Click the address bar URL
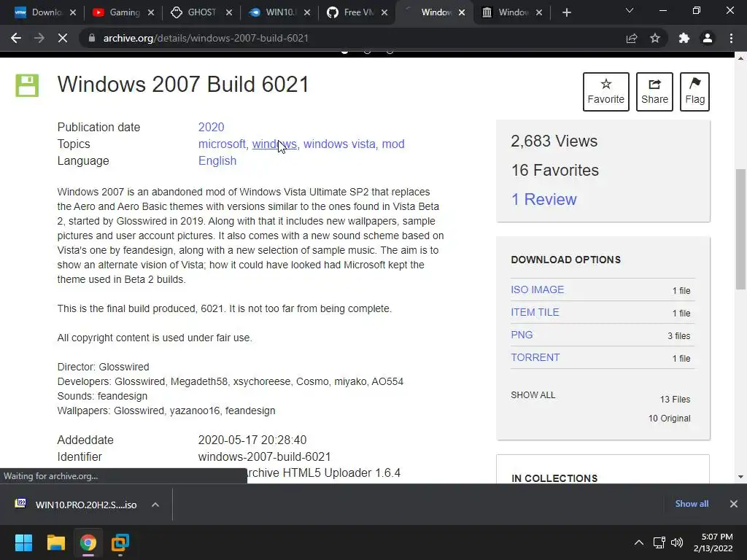The image size is (747, 560). point(206,38)
